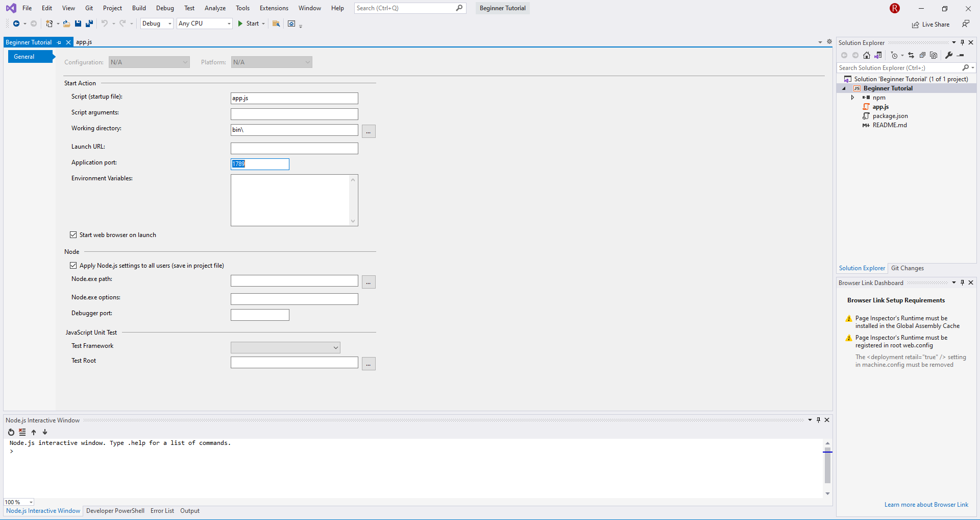Screen dimensions: 980x520
Task: Open the File menu
Action: pyautogui.click(x=27, y=8)
